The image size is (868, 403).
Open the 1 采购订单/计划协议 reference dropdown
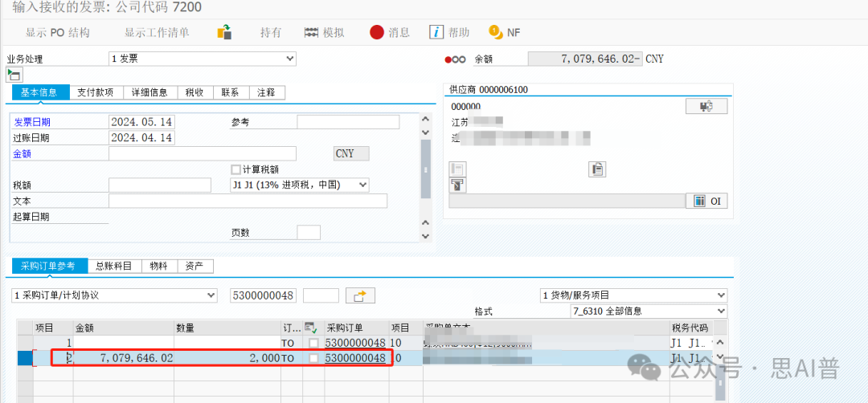(114, 295)
